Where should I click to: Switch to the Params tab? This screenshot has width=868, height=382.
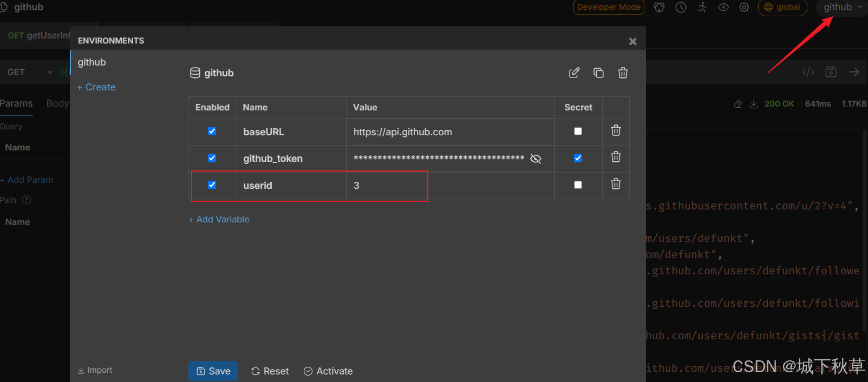16,103
